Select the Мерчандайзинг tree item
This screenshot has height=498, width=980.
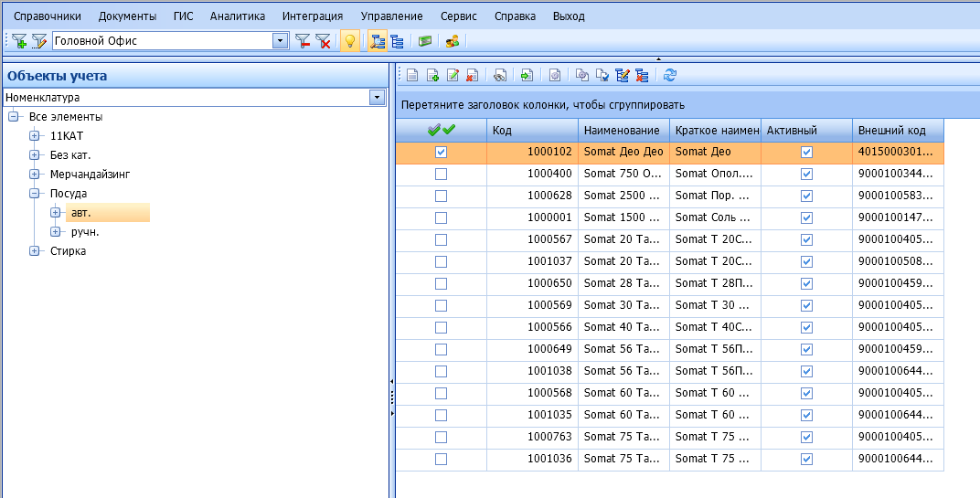[x=91, y=174]
